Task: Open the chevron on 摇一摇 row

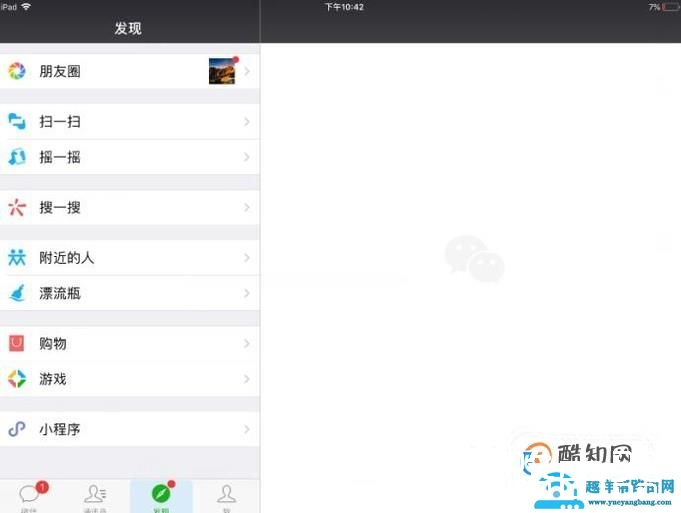Action: pos(247,157)
